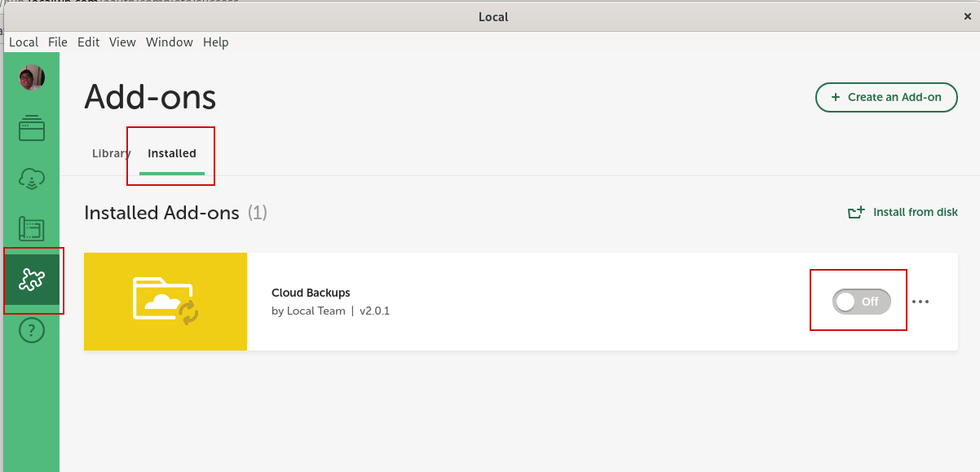The width and height of the screenshot is (980, 472).
Task: Open the Window menu
Action: click(x=170, y=42)
